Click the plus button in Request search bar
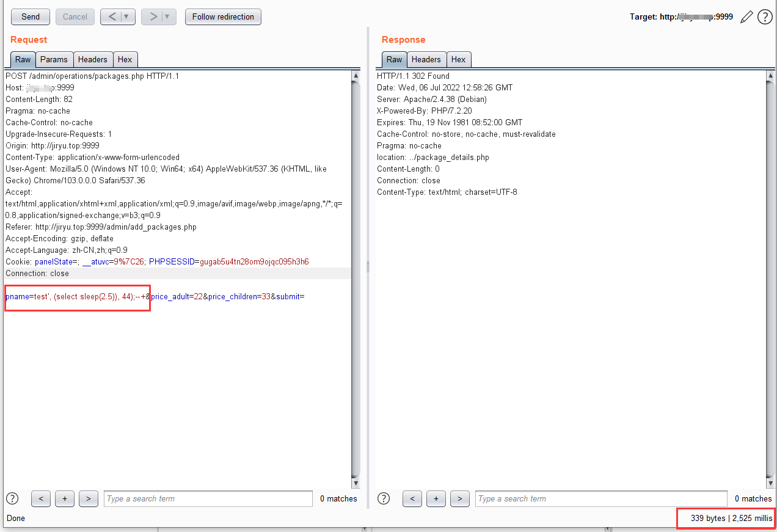The width and height of the screenshot is (777, 532). (64, 498)
